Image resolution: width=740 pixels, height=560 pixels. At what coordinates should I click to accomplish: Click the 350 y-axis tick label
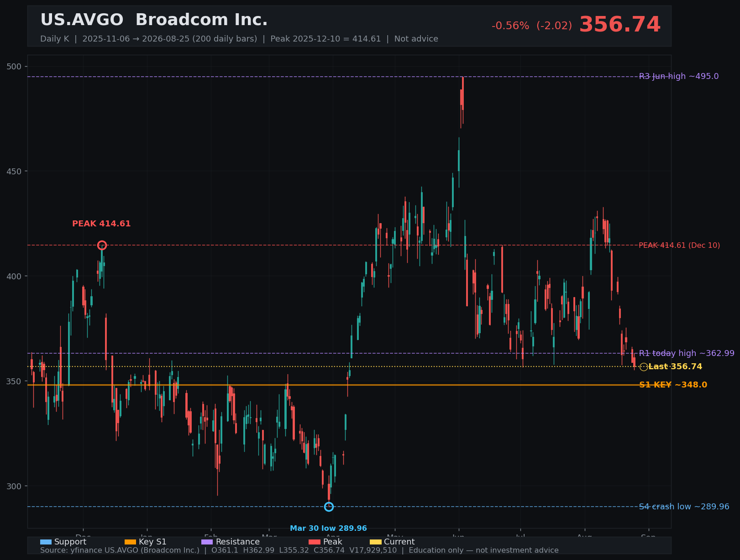coord(15,382)
